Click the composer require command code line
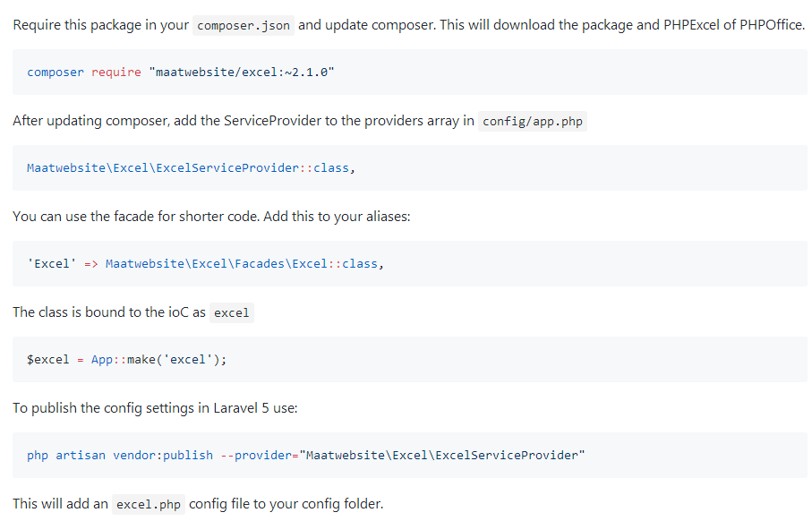Image resolution: width=812 pixels, height=521 pixels. pyautogui.click(x=181, y=72)
